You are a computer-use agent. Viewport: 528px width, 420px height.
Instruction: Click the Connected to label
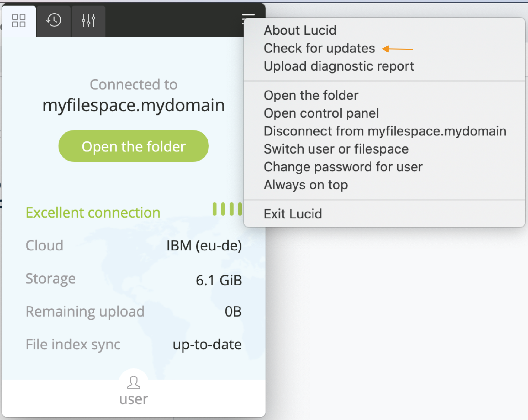[133, 84]
